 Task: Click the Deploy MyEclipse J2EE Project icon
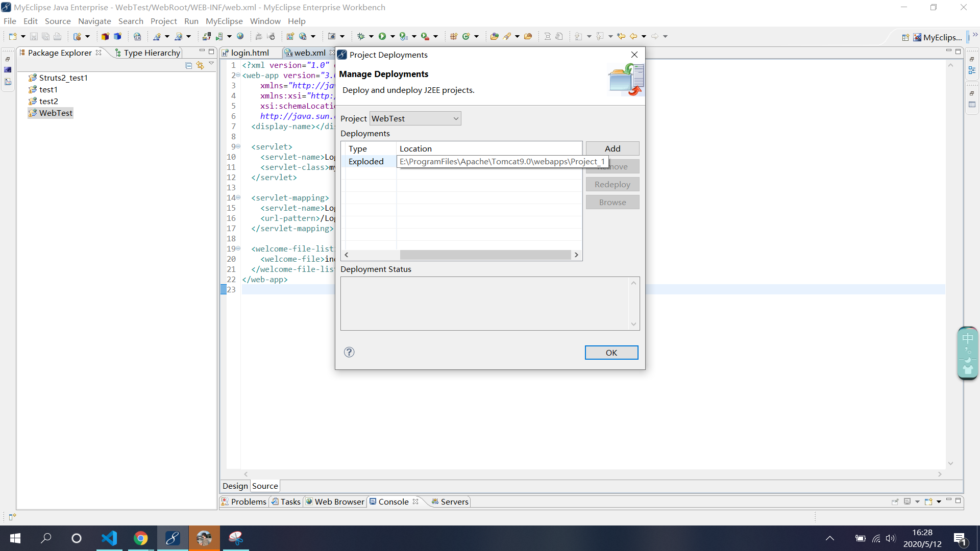(x=207, y=36)
